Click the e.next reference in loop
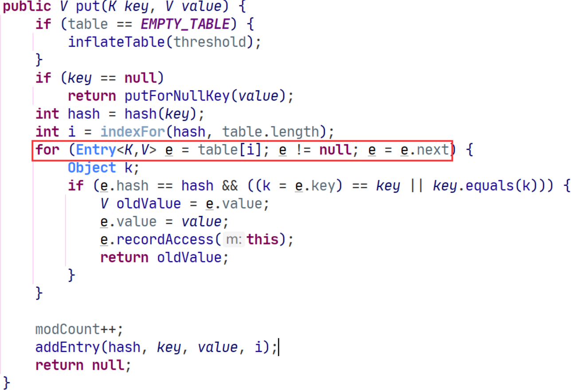Viewport: 571px width, 392px height. (x=424, y=150)
